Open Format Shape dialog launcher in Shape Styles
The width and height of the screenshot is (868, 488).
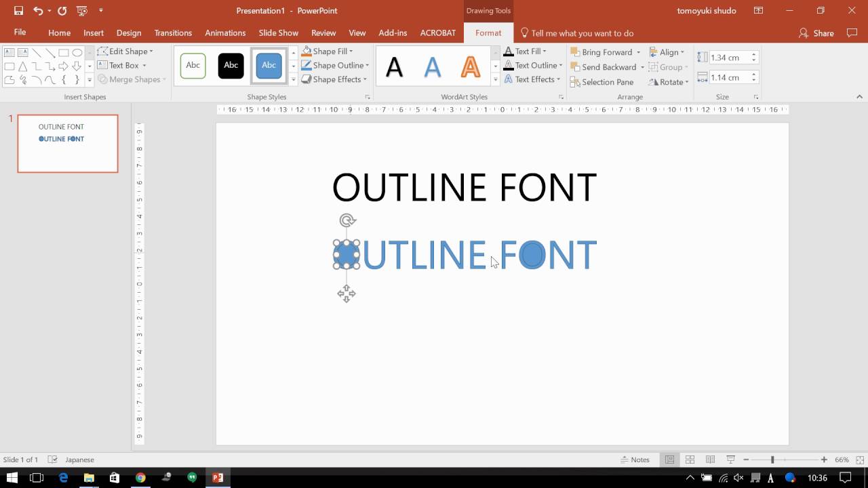pyautogui.click(x=367, y=98)
